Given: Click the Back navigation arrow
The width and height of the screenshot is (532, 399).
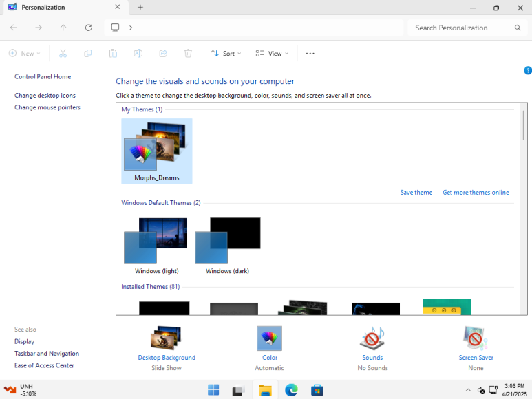Looking at the screenshot, I should pyautogui.click(x=14, y=28).
